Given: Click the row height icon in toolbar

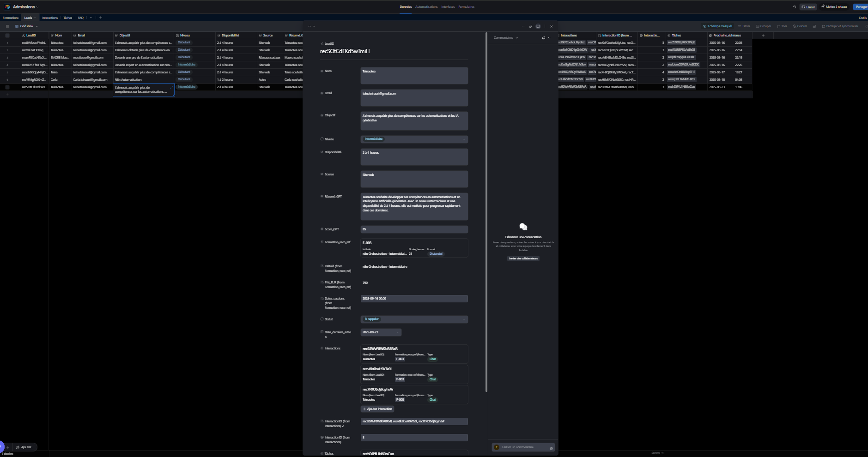Looking at the screenshot, I should click(814, 26).
